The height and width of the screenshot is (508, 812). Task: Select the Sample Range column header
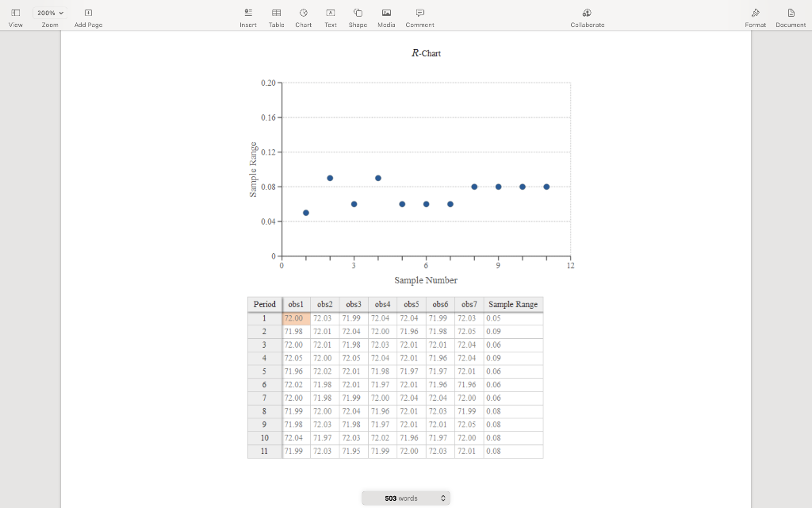pos(513,304)
